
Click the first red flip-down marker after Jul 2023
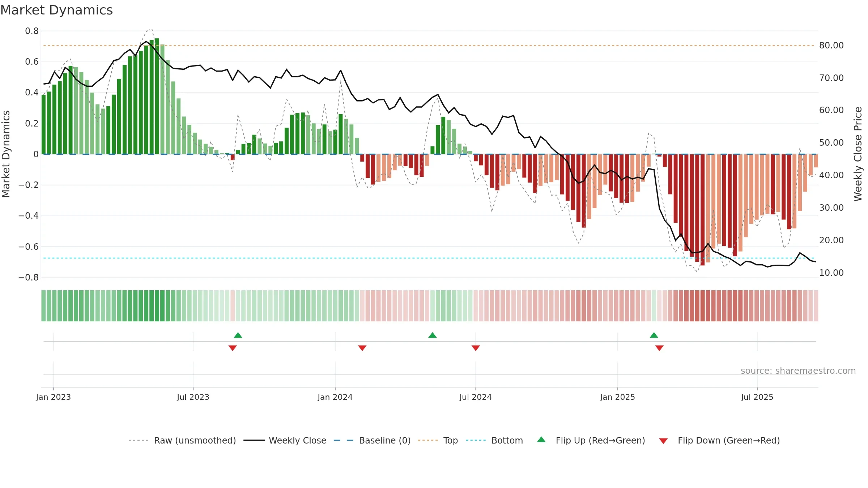click(233, 348)
